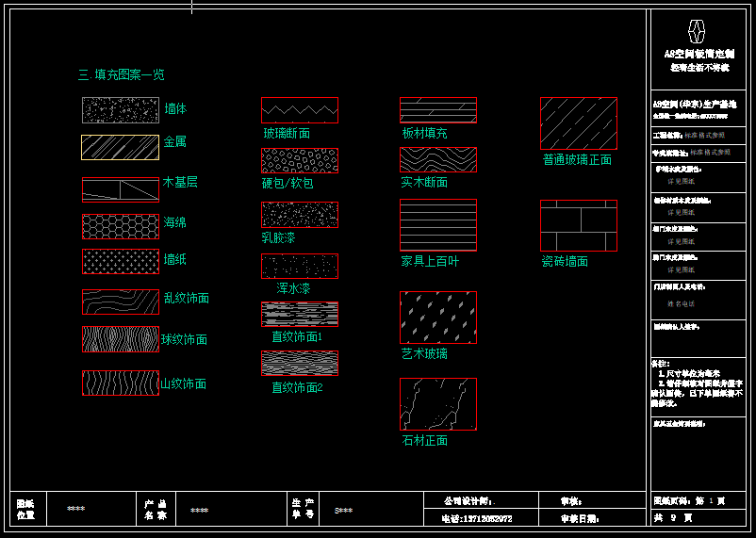This screenshot has width=756, height=538.
Task: Pick the 墙纸 hatch pattern swatch
Action: point(120,261)
